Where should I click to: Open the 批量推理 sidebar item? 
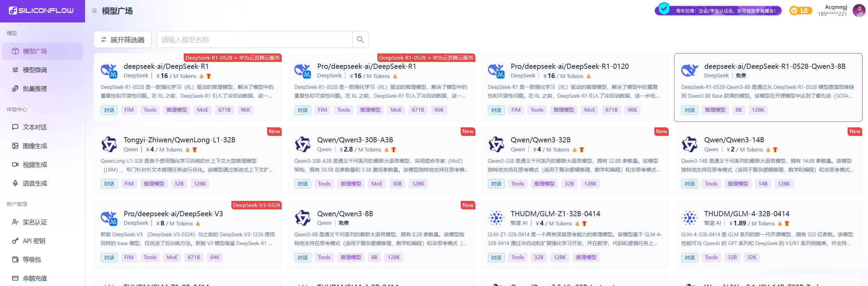[43, 89]
